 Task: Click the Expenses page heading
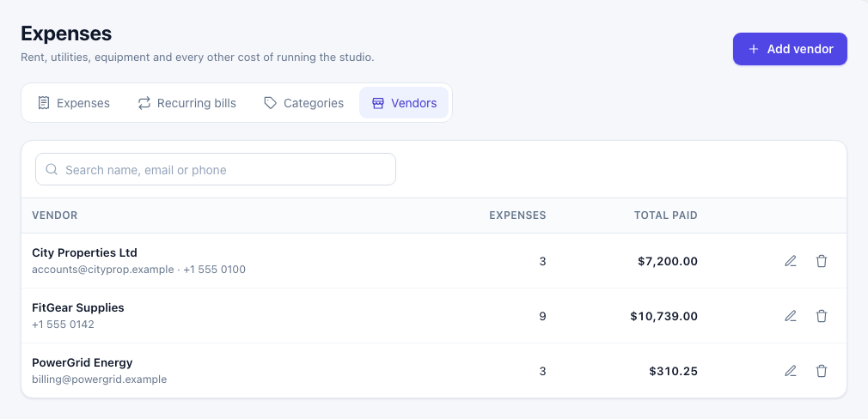click(66, 33)
